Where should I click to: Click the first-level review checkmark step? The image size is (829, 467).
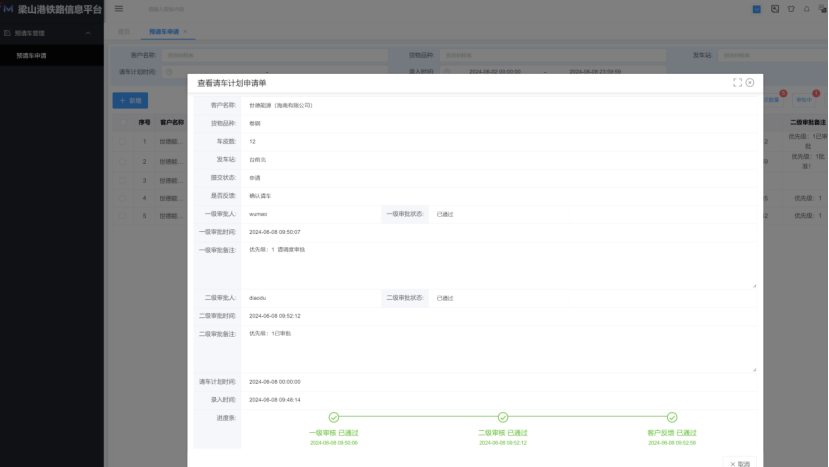(x=334, y=417)
